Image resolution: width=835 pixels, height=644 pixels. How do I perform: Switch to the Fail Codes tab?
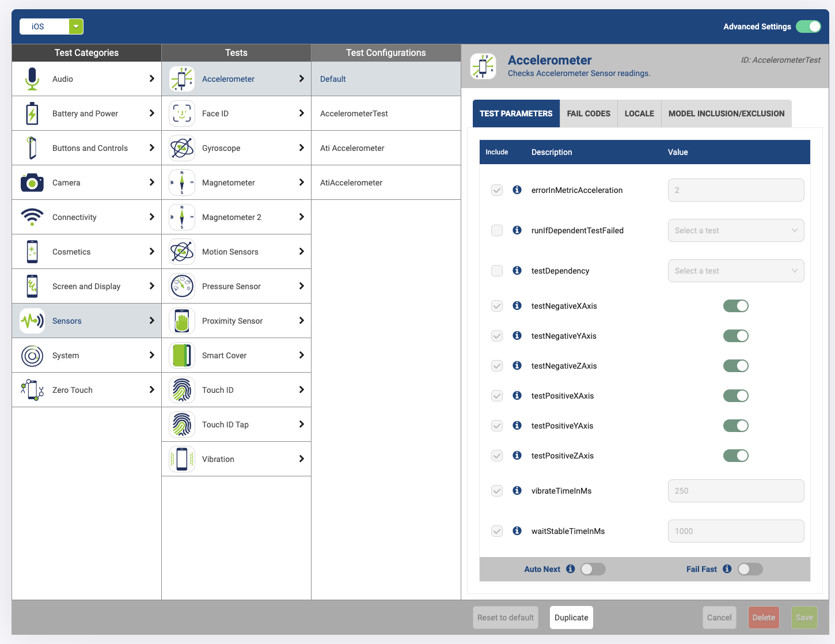click(x=589, y=113)
